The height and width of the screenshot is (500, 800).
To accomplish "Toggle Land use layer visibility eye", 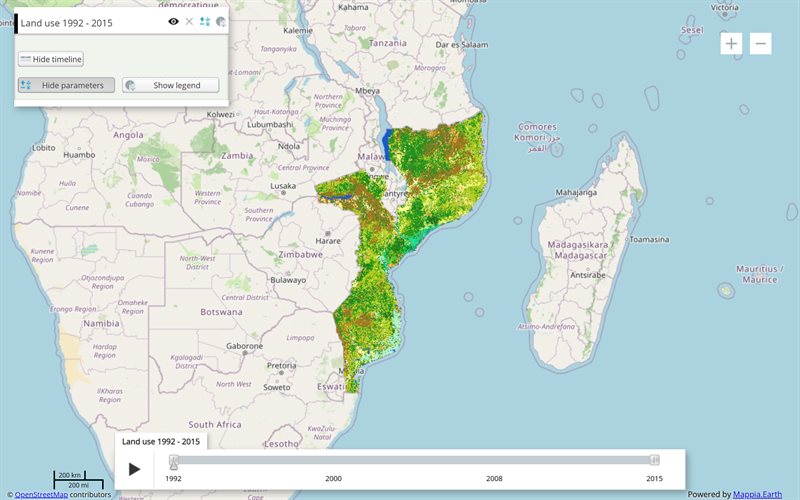I will point(173,21).
